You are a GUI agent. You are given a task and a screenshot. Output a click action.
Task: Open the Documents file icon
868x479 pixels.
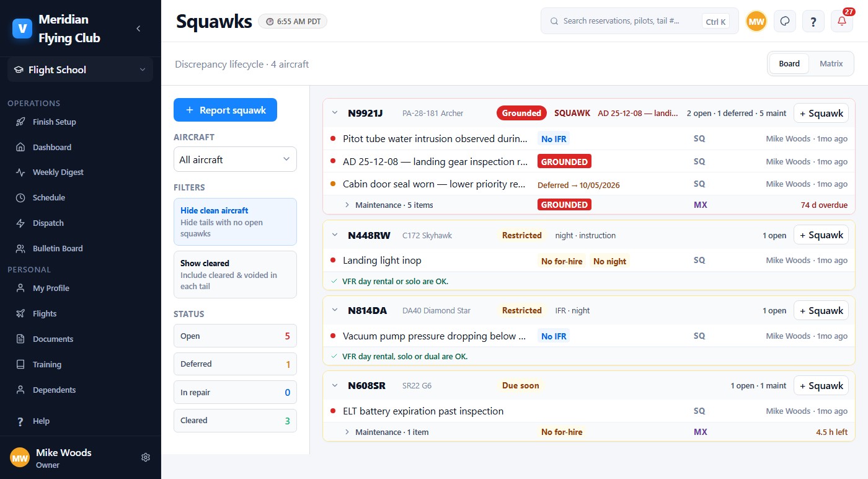coord(20,339)
